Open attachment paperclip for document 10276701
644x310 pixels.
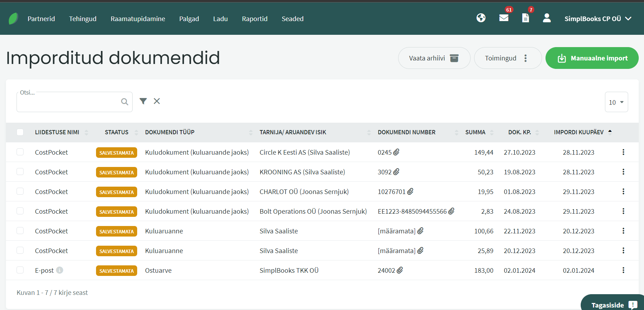(x=410, y=191)
